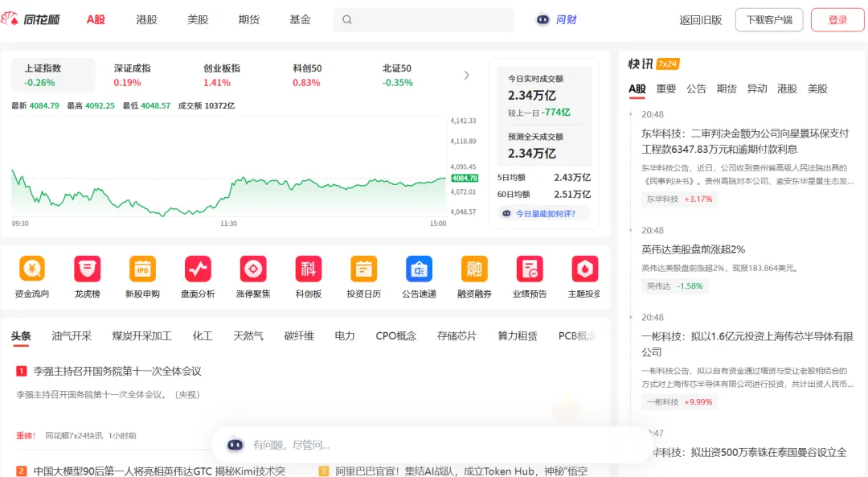
Task: Select 港股 in top navigation
Action: click(x=147, y=19)
